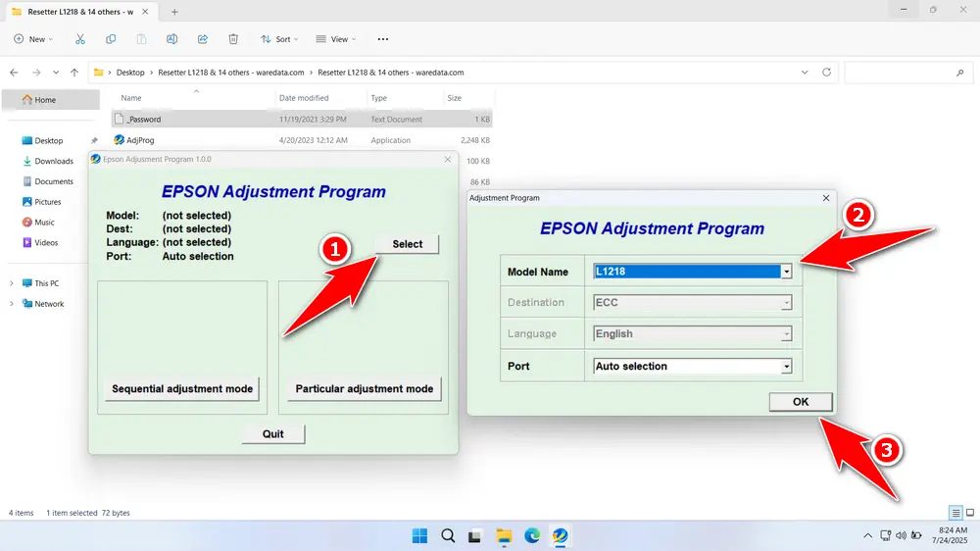Screen dimensions: 980x551
Task: Click the Up one level arrow
Action: [74, 73]
